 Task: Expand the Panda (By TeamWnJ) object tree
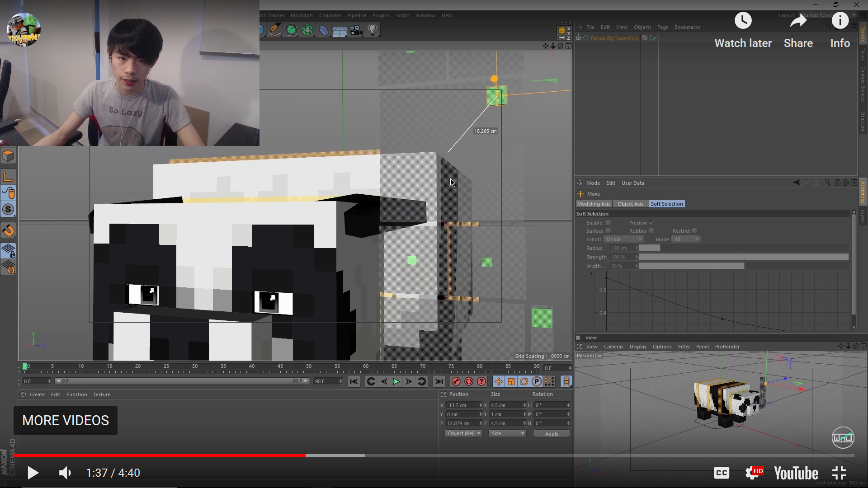579,38
